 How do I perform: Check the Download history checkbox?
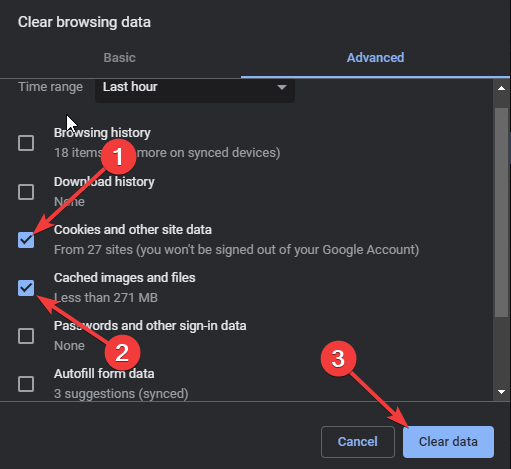click(x=26, y=192)
